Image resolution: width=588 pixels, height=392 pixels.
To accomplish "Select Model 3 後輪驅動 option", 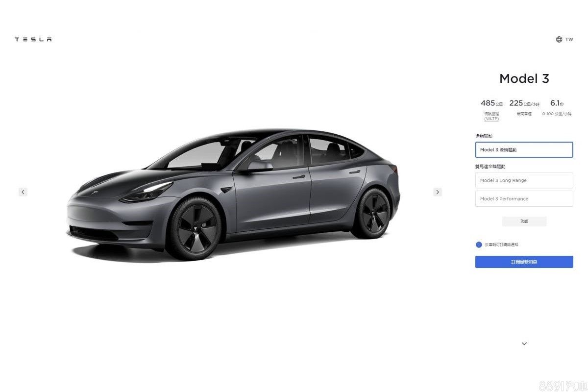I will click(x=524, y=149).
